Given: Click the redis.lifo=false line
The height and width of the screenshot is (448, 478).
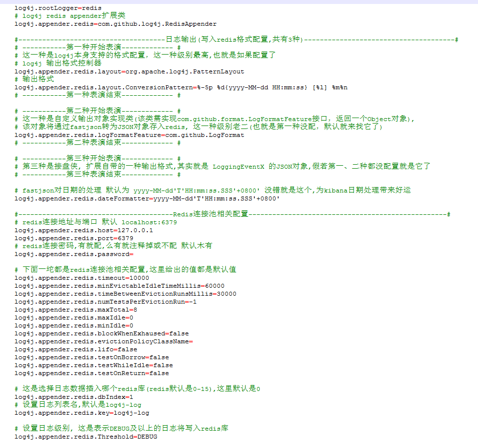Looking at the screenshot, I should click(76, 349).
